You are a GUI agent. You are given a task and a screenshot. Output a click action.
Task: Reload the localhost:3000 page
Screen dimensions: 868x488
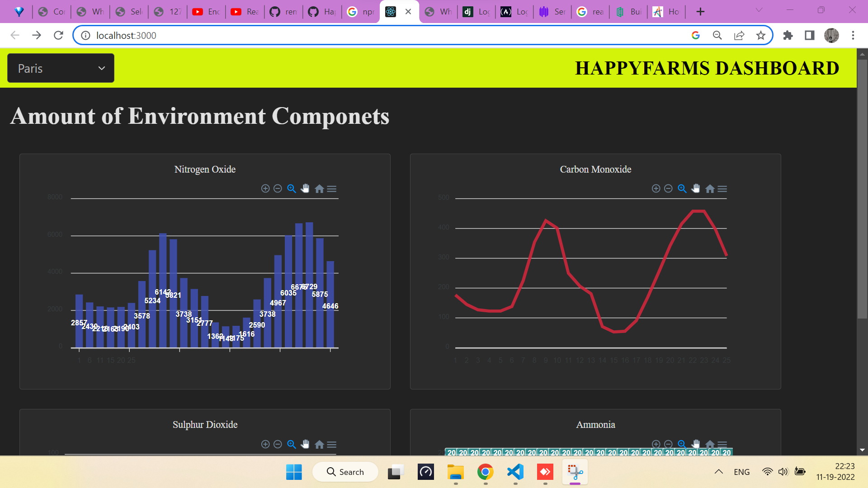tap(58, 35)
